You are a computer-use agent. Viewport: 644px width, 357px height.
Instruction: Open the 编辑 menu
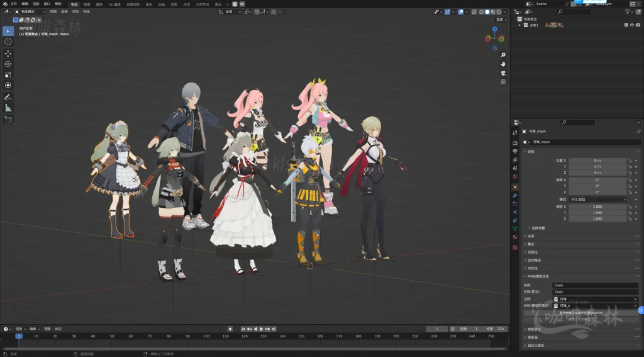[25, 4]
